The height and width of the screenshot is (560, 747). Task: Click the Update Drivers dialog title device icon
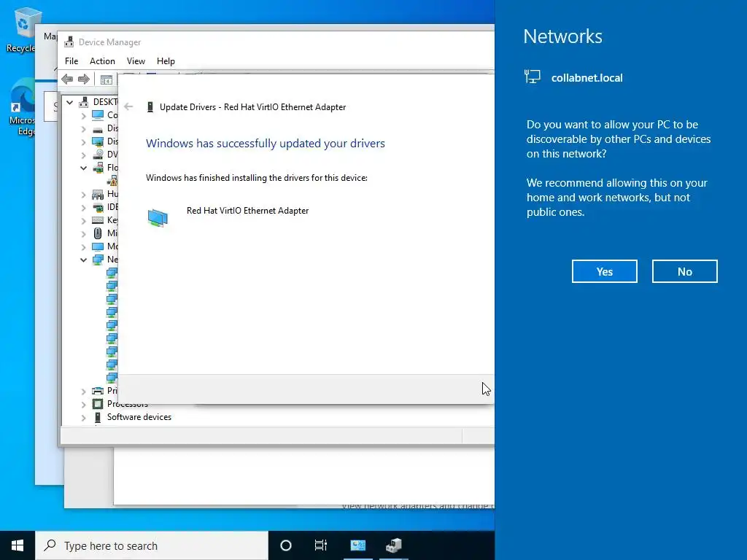(x=150, y=107)
